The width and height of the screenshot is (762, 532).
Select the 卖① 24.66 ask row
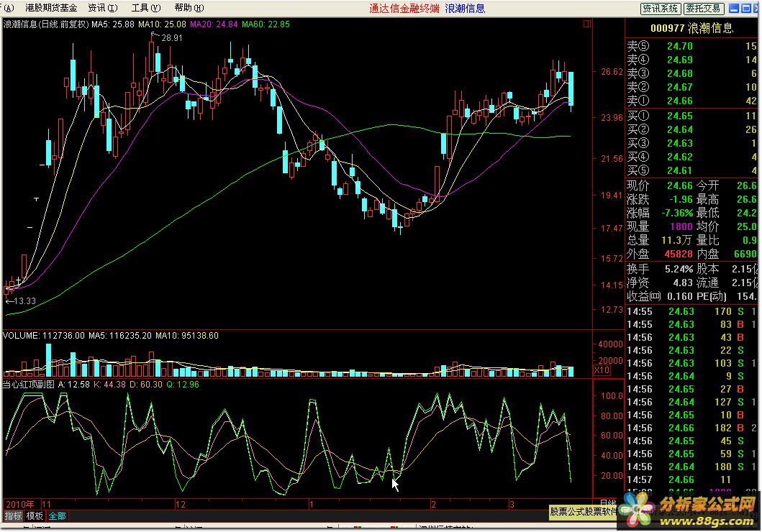[x=691, y=101]
